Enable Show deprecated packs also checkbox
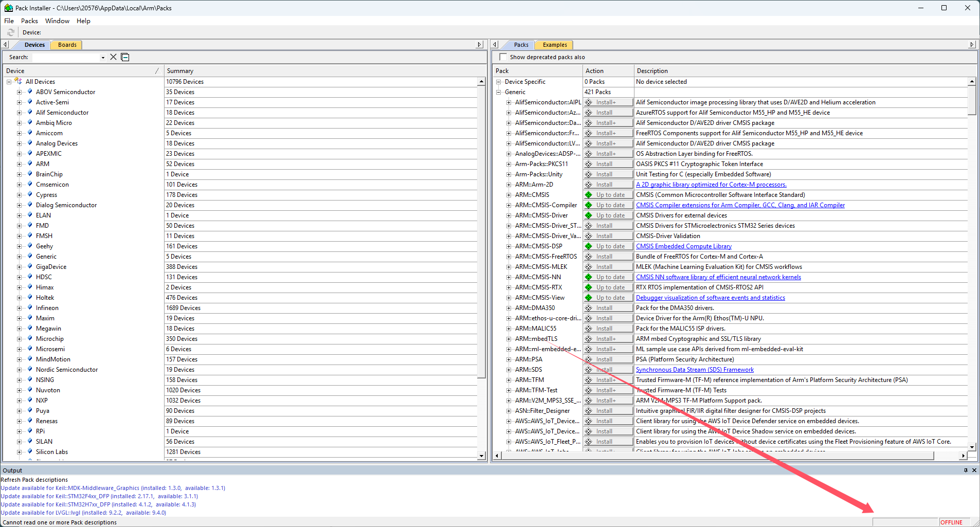The height and width of the screenshot is (527, 980). (x=503, y=57)
